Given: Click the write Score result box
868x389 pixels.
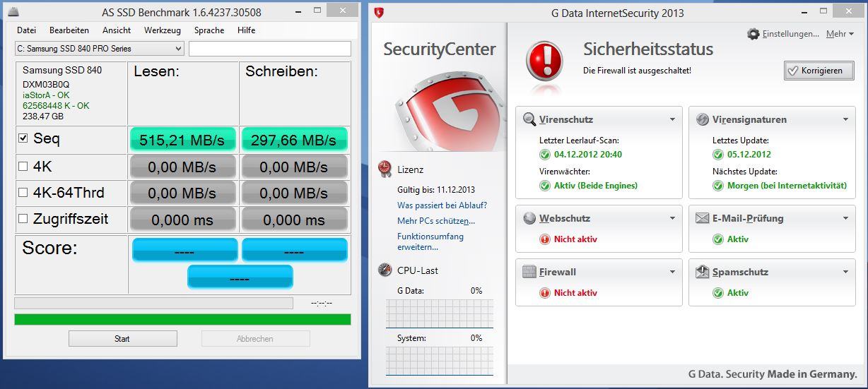Looking at the screenshot, I should (x=294, y=250).
